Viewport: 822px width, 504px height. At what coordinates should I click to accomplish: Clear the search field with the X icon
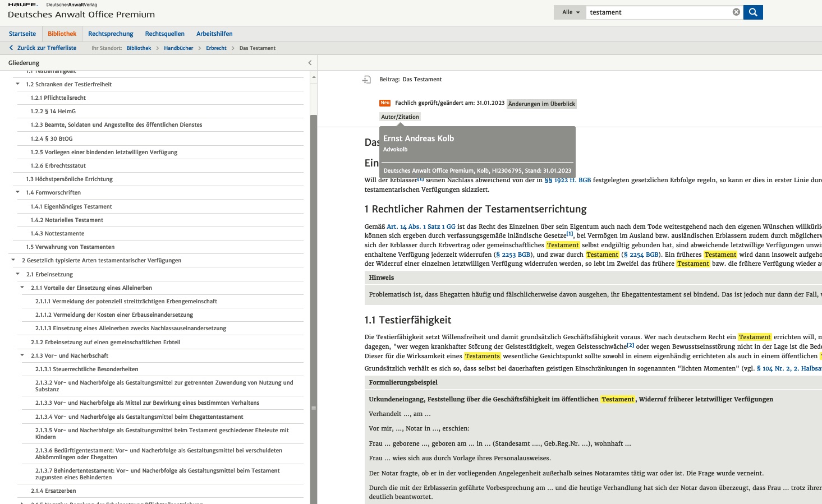(x=736, y=12)
